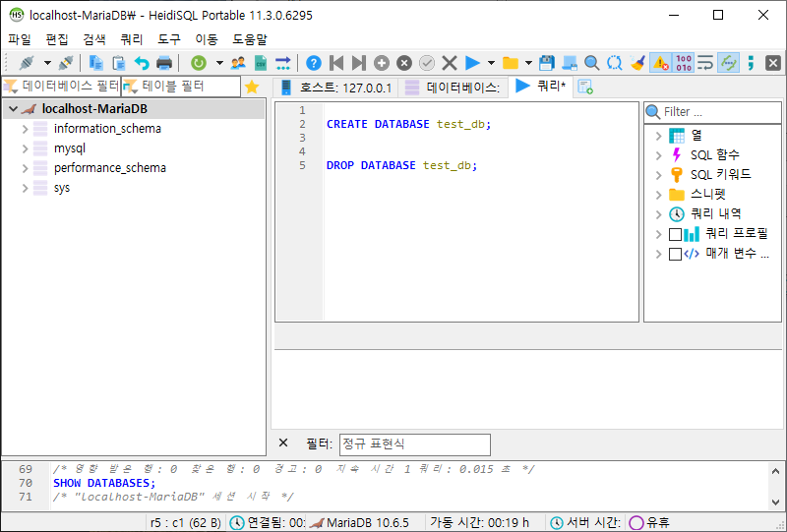Expand the SQL 함수 helper node
The height and width of the screenshot is (532, 787).
point(658,155)
